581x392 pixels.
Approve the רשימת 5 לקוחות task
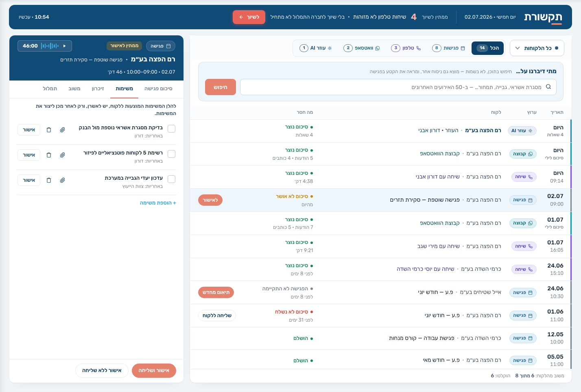pos(29,155)
